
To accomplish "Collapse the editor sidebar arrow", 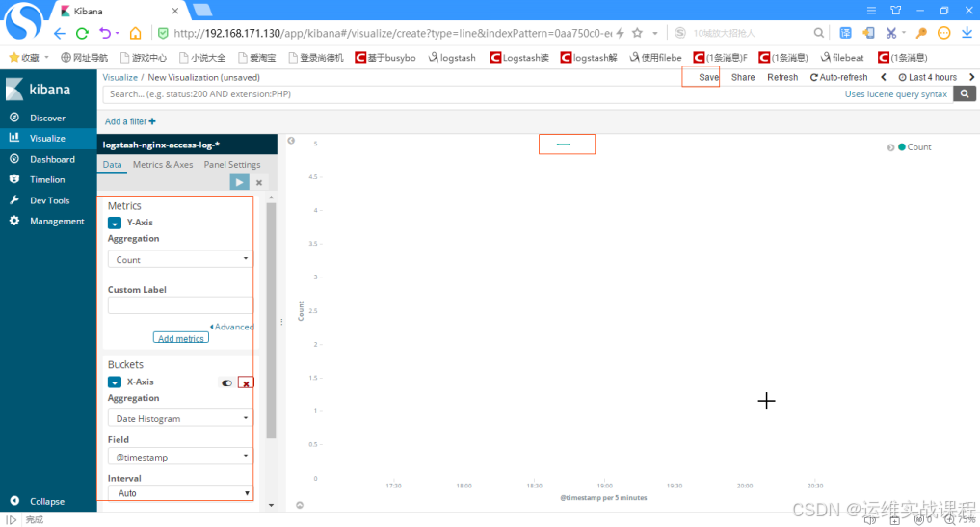I will coord(291,141).
